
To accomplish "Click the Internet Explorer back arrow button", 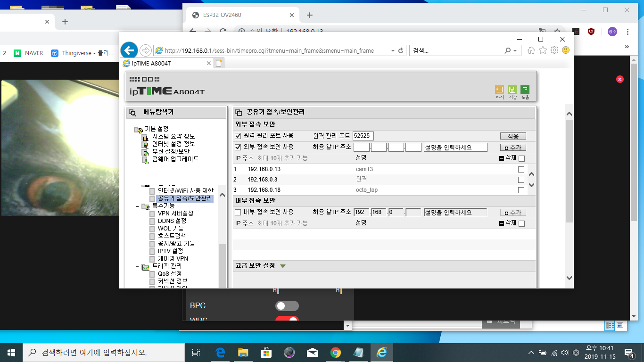I will (x=129, y=50).
